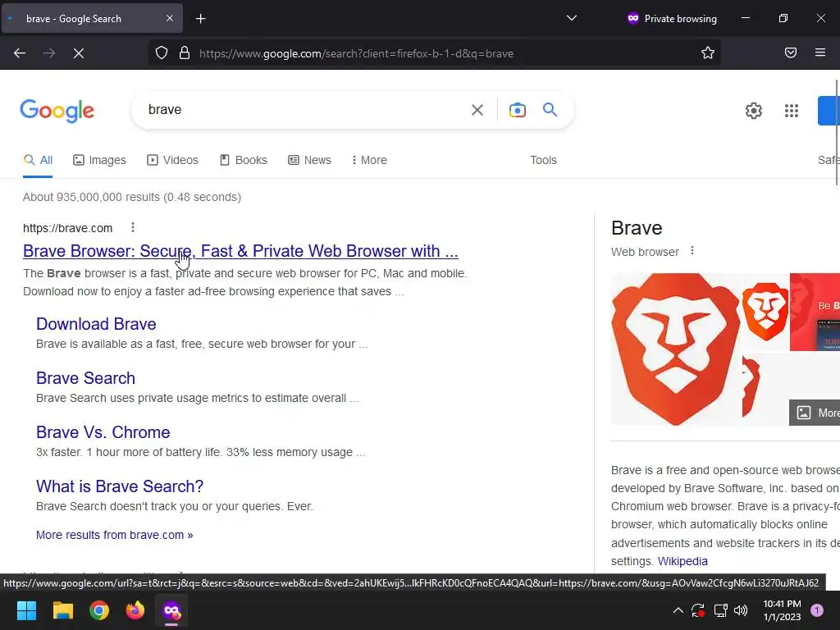Expand the list all tabs chevron
The width and height of the screenshot is (840, 630).
[x=572, y=18]
